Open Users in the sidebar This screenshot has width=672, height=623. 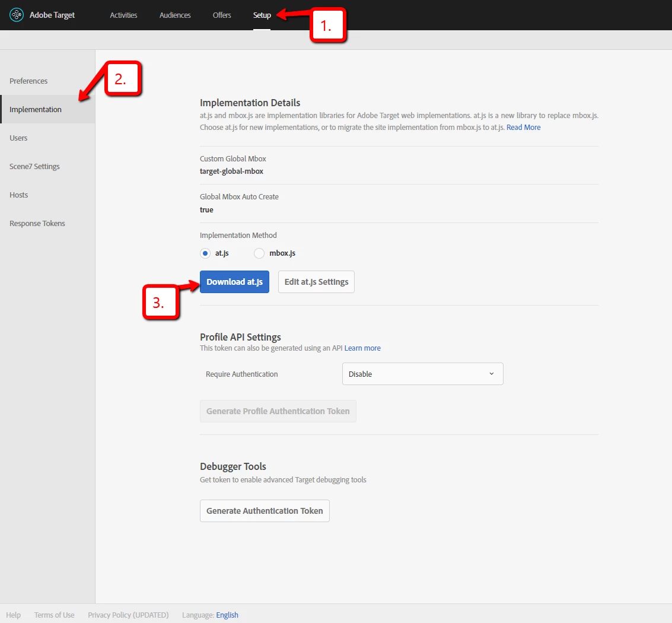click(18, 138)
